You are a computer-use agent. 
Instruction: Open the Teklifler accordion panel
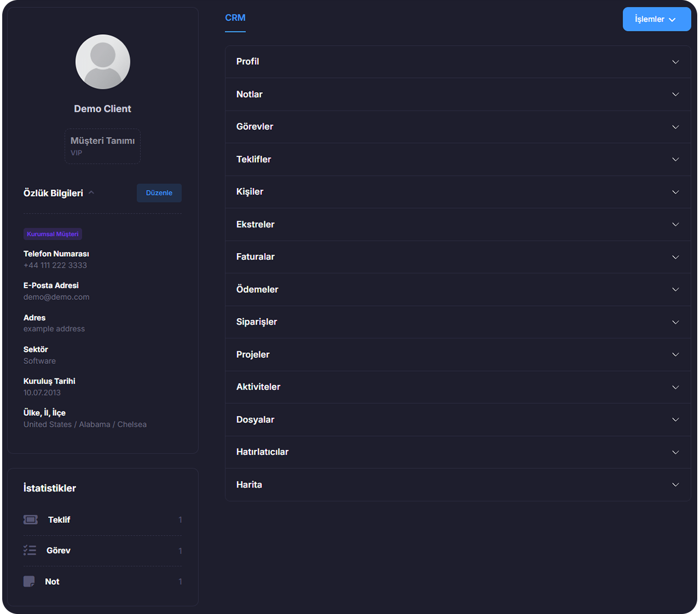[457, 160]
